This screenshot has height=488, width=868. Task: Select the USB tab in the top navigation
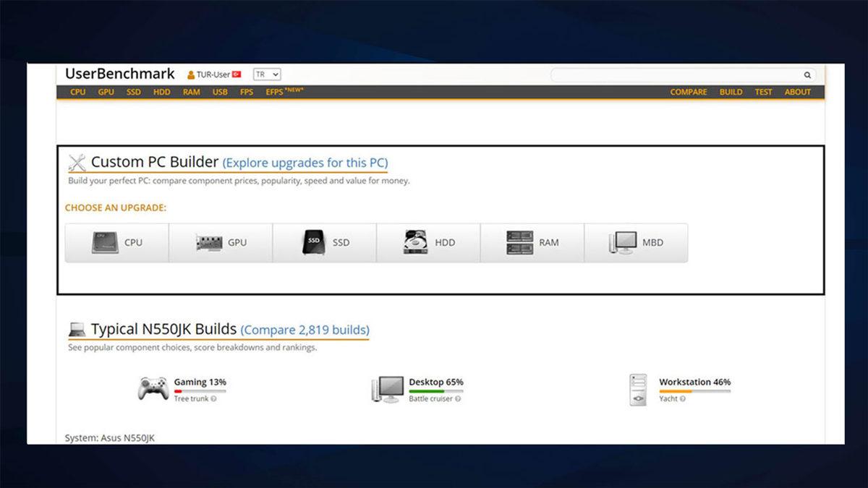tap(219, 93)
